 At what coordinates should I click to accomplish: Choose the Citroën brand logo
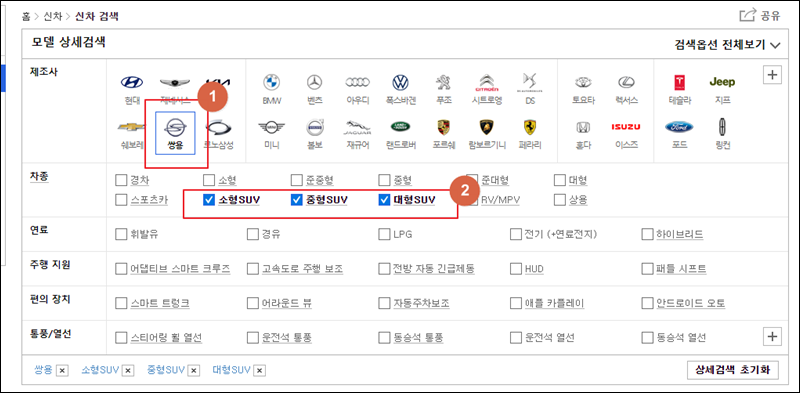click(x=486, y=81)
